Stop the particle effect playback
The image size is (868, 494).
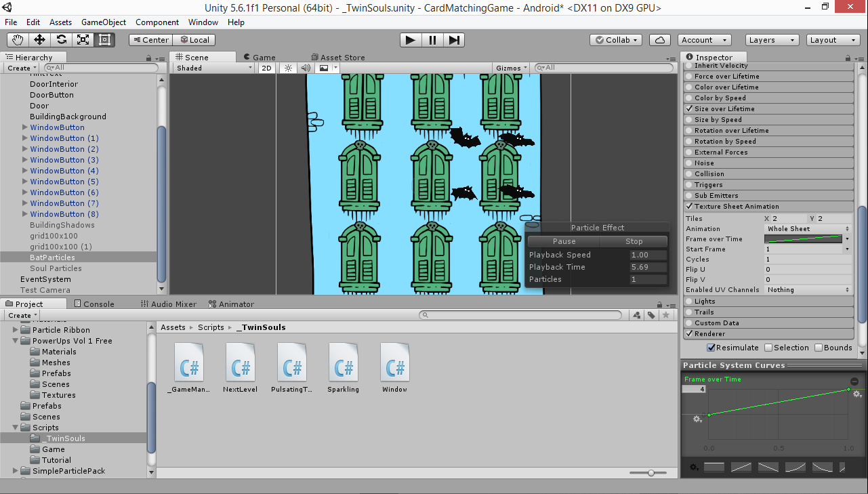[634, 241]
